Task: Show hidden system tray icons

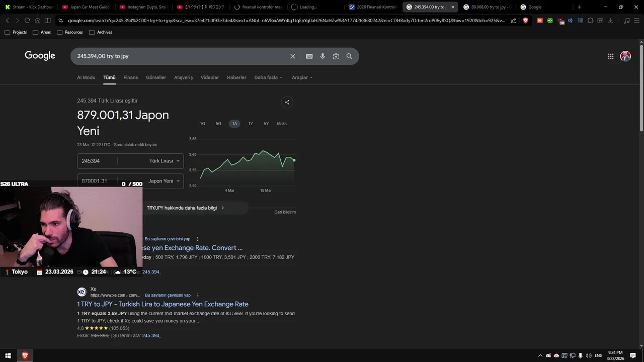Action: click(x=540, y=355)
